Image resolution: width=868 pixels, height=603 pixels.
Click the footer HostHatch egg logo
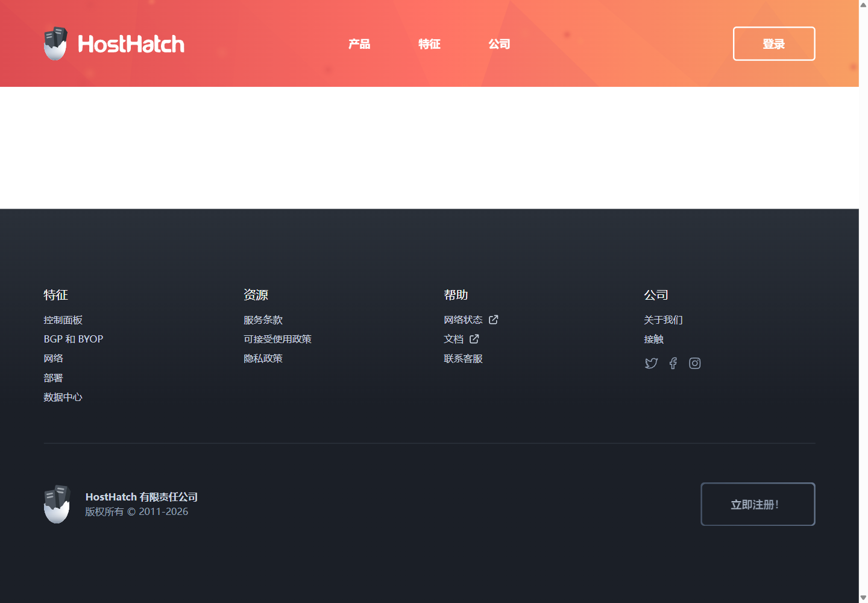57,504
